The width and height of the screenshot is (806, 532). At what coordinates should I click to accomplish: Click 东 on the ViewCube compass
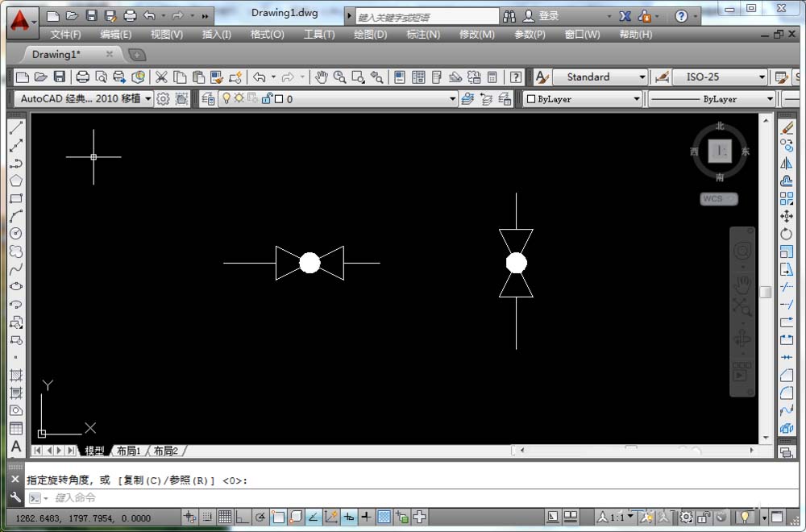click(x=746, y=152)
